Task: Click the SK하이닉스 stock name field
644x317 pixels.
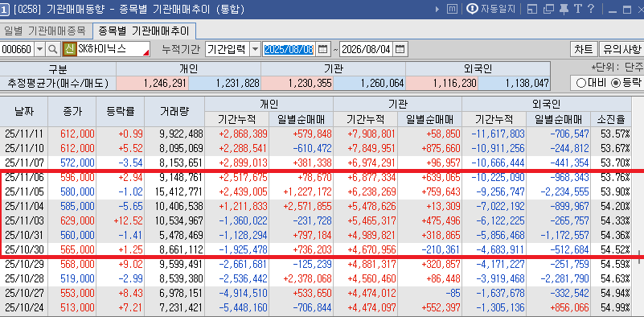Action: (x=113, y=50)
